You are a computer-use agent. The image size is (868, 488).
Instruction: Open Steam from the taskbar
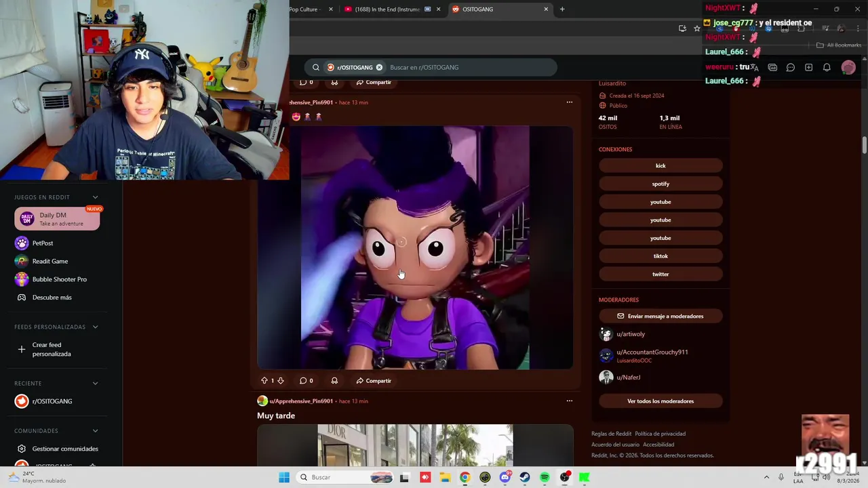pyautogui.click(x=525, y=477)
